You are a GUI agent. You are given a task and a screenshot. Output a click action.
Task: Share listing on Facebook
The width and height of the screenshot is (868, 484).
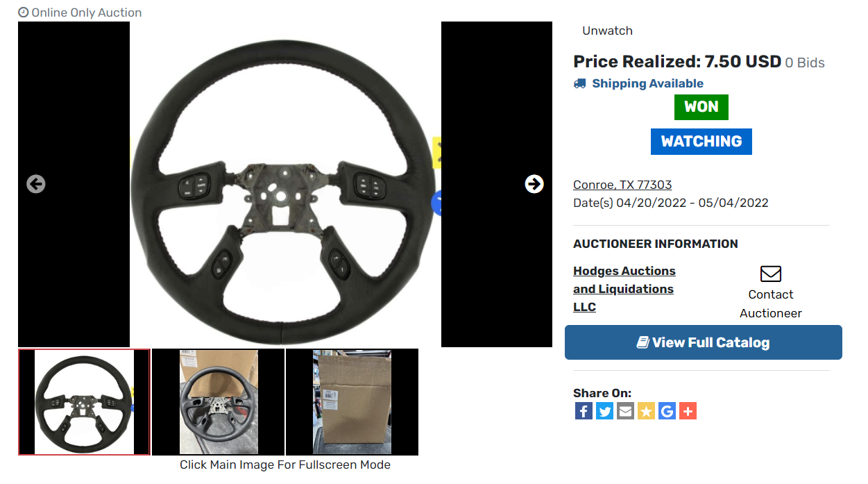point(584,411)
